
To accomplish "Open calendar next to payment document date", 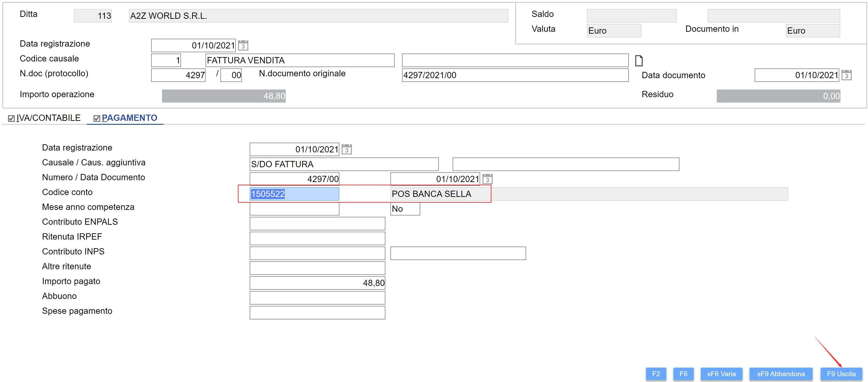I will (487, 179).
